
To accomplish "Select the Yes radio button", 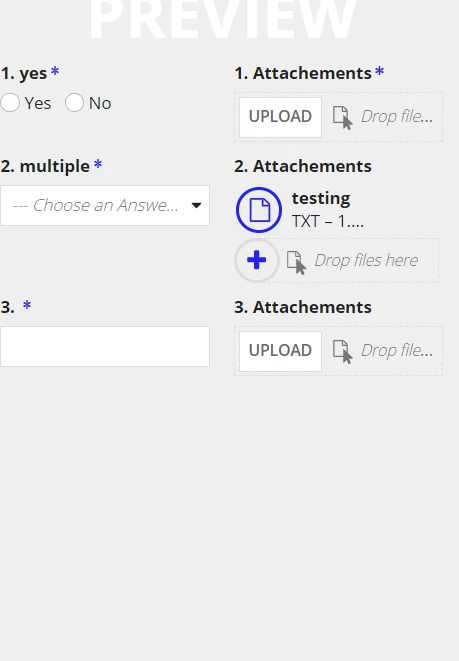I will tap(10, 103).
